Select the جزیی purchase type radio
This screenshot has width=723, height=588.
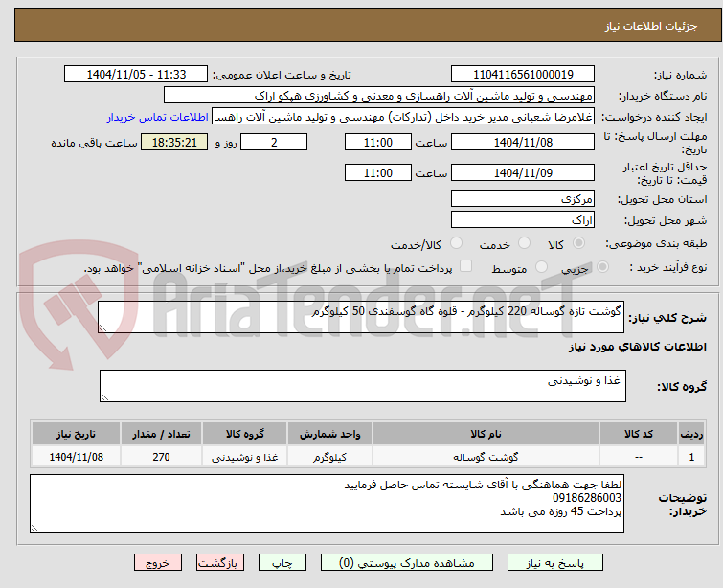click(x=602, y=267)
